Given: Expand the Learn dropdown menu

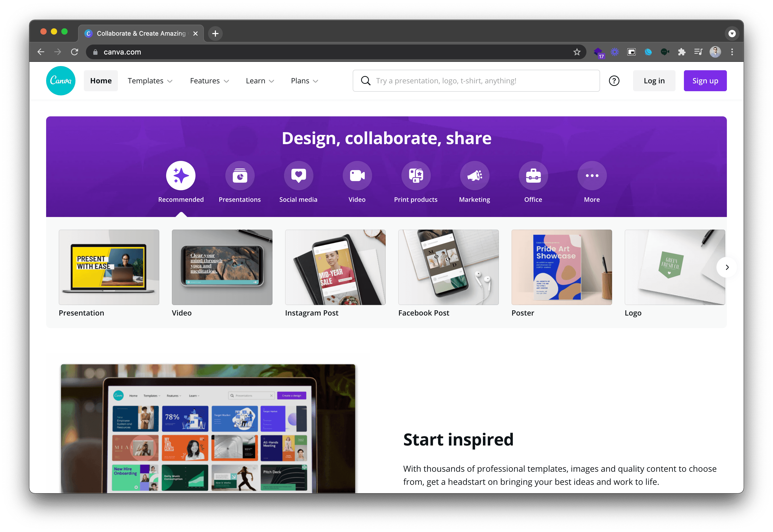Looking at the screenshot, I should tap(260, 81).
